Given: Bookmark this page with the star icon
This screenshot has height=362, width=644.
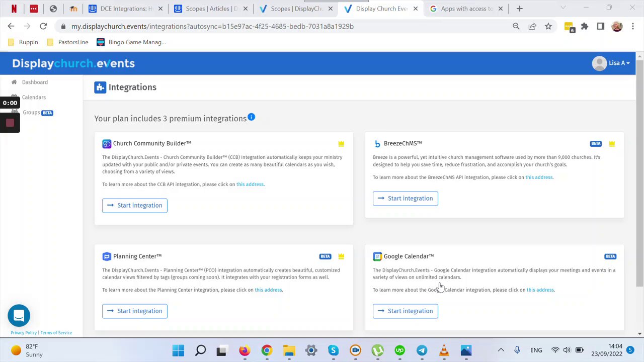Looking at the screenshot, I should point(548,26).
